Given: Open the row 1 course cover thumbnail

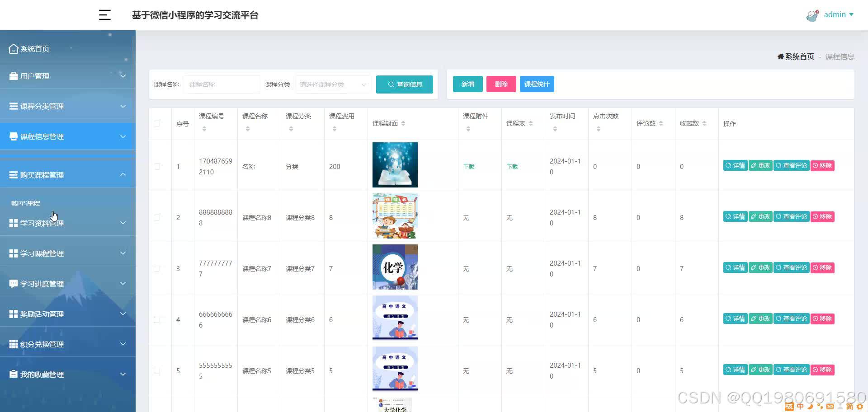Looking at the screenshot, I should [395, 165].
